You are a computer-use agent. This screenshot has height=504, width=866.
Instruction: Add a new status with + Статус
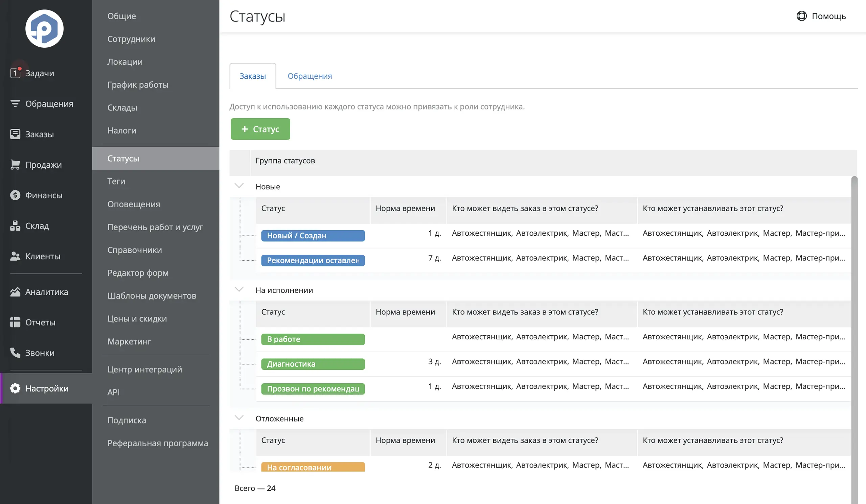(x=260, y=129)
